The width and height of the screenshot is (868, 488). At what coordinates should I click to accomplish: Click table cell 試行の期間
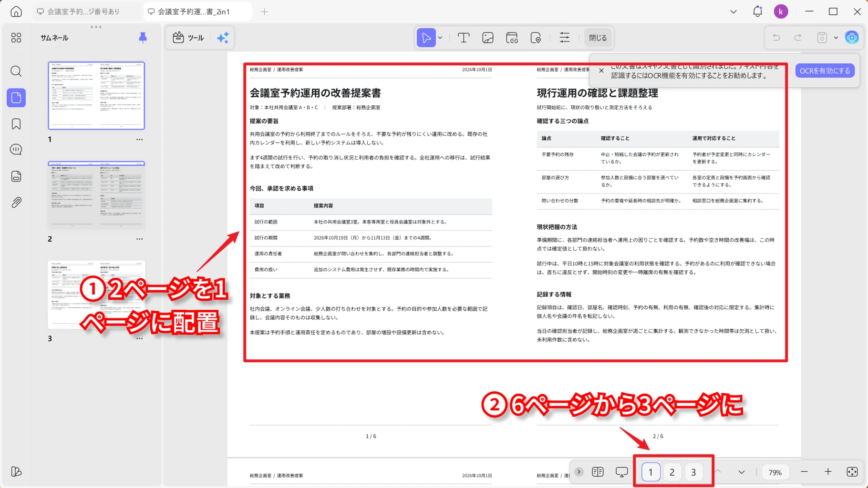point(266,238)
